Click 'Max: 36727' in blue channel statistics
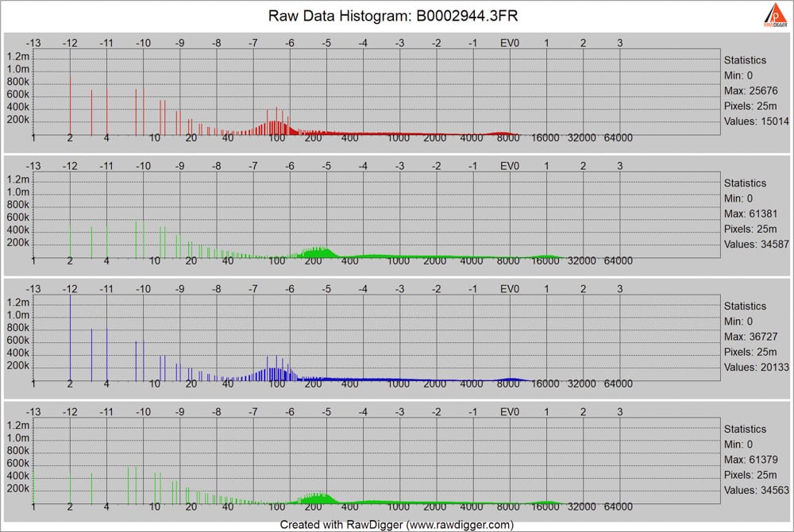 pyautogui.click(x=750, y=337)
